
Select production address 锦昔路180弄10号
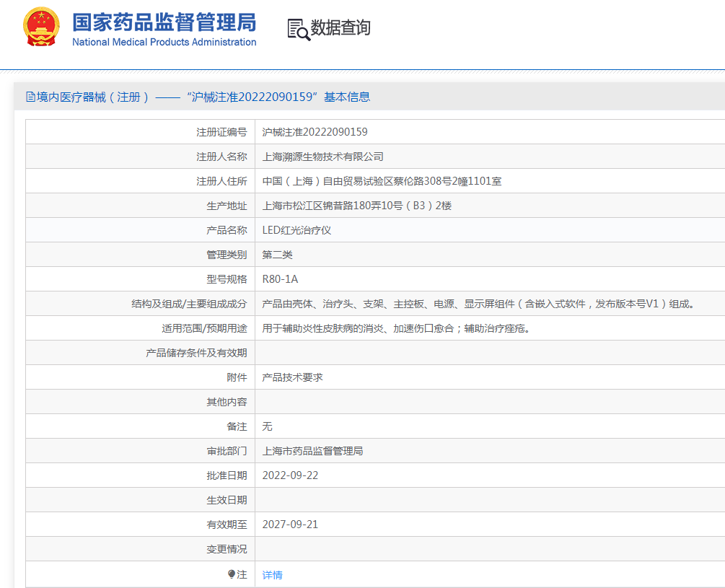click(x=357, y=206)
